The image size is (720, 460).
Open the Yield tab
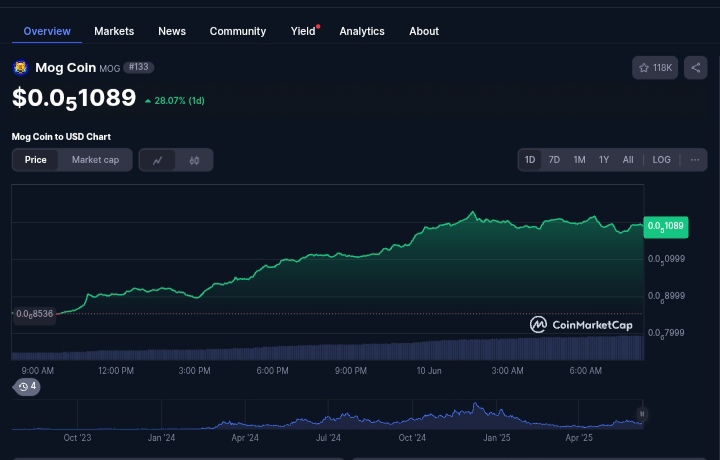(x=303, y=31)
